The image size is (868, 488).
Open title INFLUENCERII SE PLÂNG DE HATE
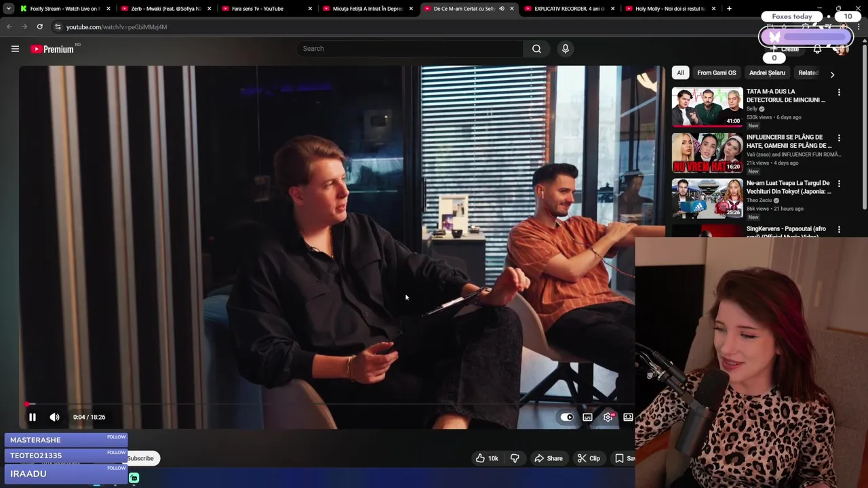coord(789,141)
